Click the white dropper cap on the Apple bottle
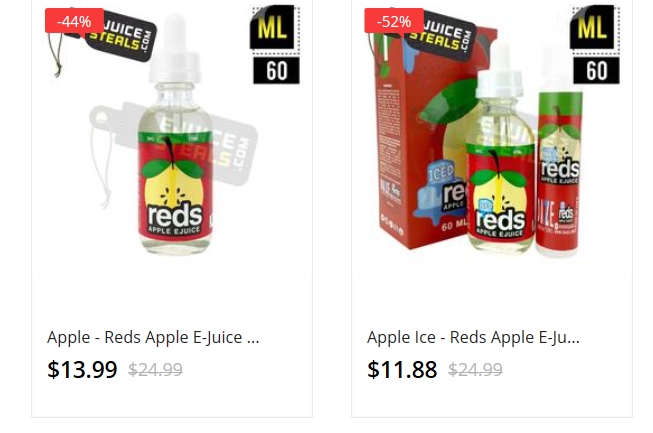653x433 pixels. [175, 48]
